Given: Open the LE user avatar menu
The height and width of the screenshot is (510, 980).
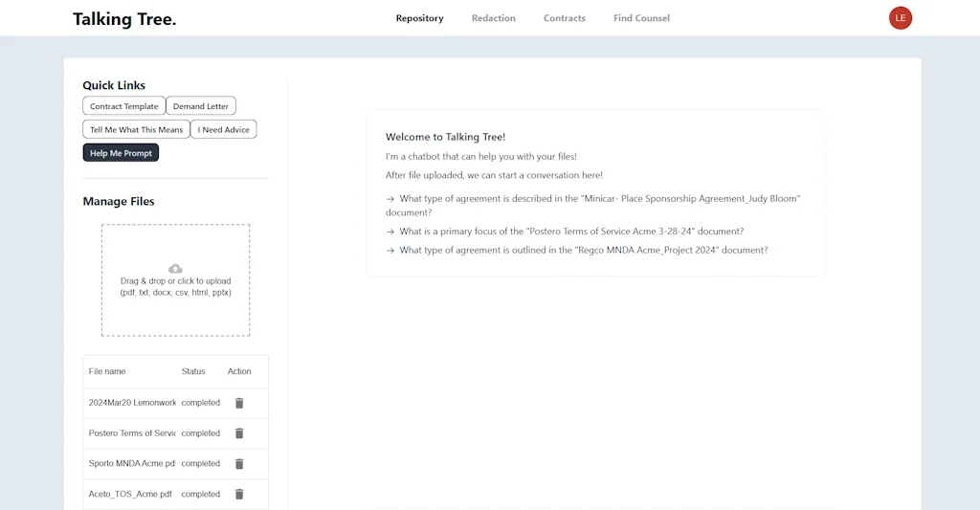Looking at the screenshot, I should (x=900, y=18).
